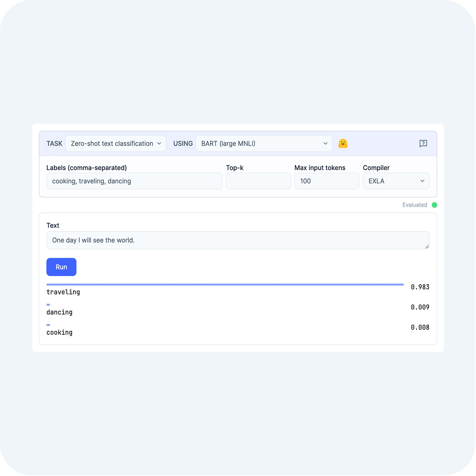
Task: Click the Text input containing 'One day'
Action: [238, 240]
